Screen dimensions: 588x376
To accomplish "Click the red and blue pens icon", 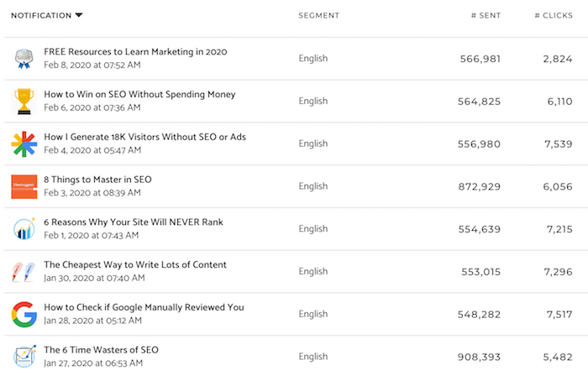I will tap(24, 271).
